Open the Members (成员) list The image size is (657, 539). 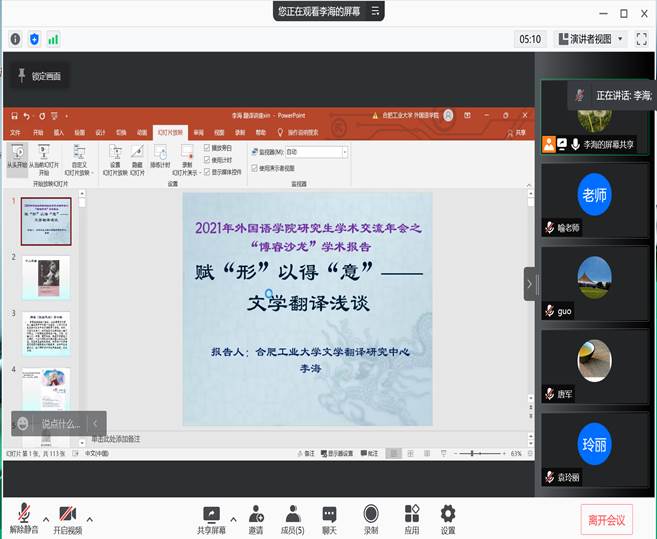pos(292,515)
